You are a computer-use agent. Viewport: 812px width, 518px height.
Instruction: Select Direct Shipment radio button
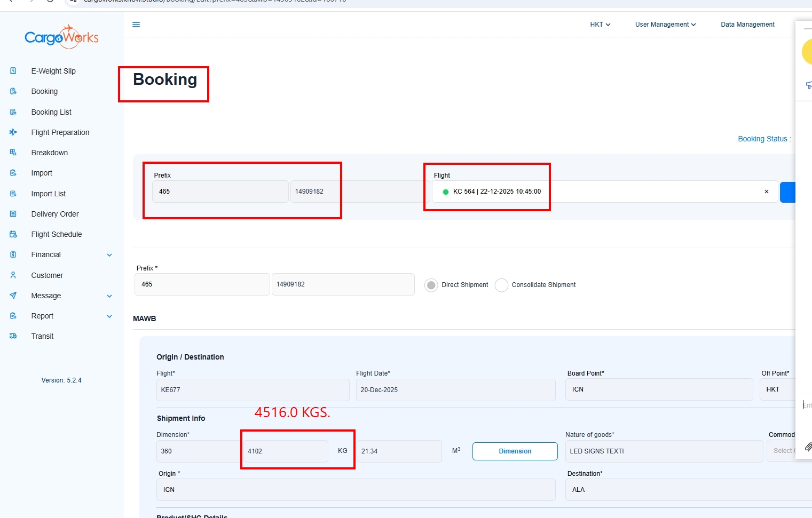[x=431, y=285]
